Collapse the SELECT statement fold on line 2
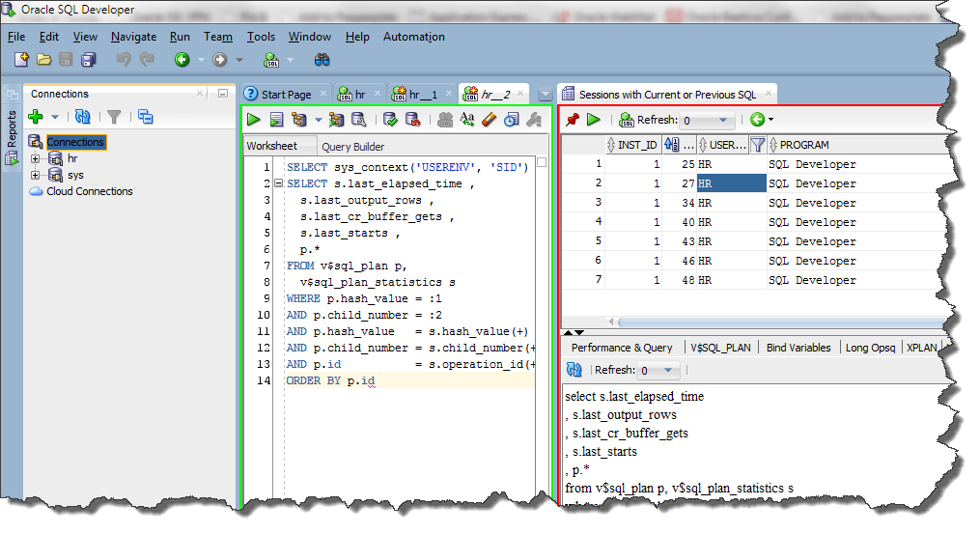This screenshot has height=533, width=980. click(278, 183)
